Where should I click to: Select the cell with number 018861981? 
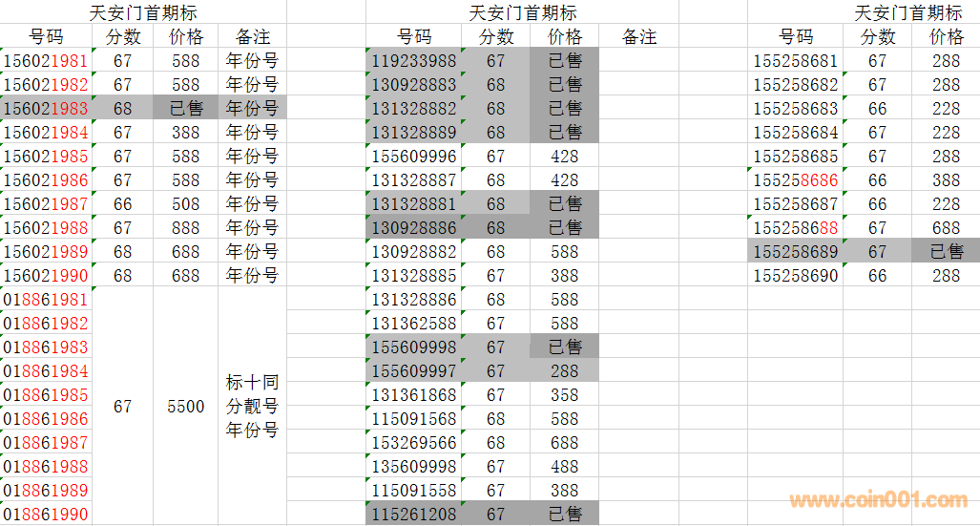[46, 300]
